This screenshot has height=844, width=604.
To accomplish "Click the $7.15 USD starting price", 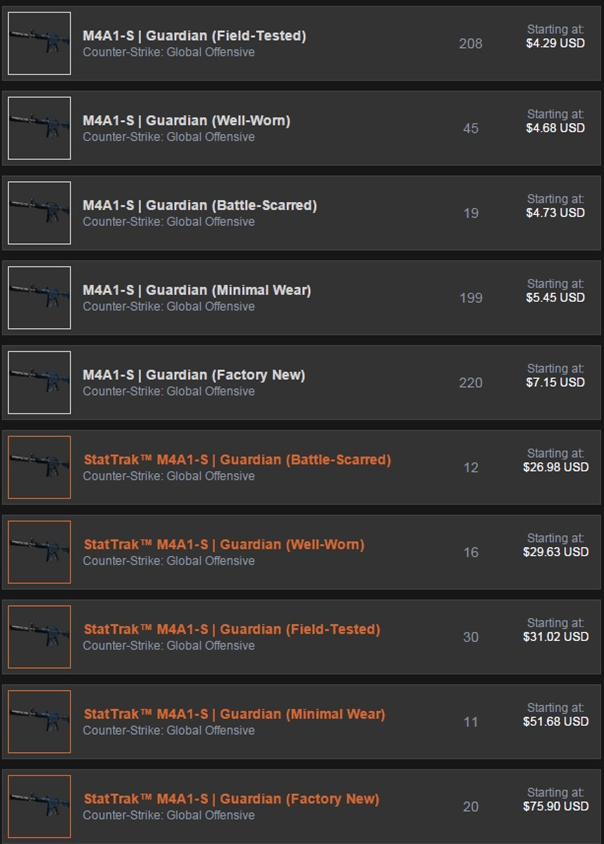I will [556, 383].
